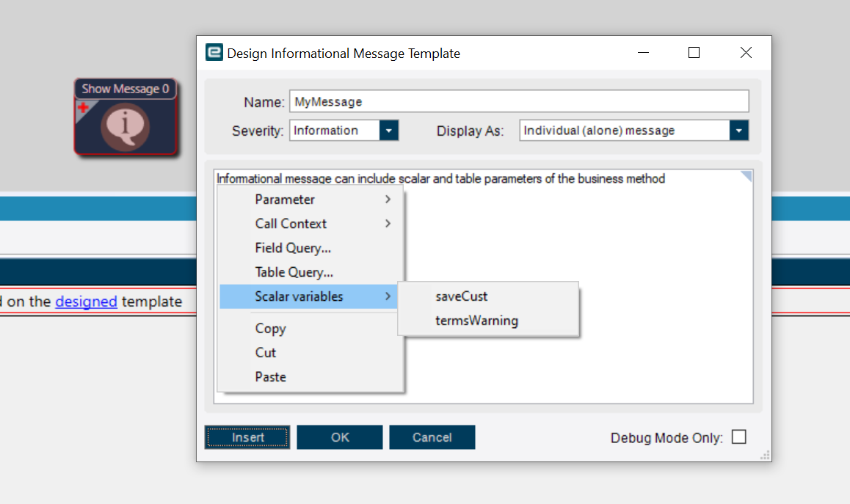Screen dimensions: 850x504
Task: Select the saveCust scalar variable
Action: point(462,296)
